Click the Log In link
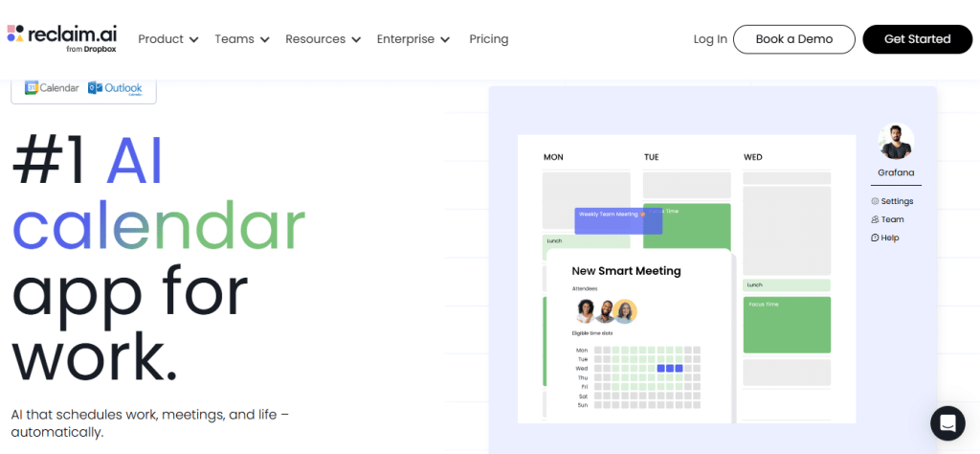 [x=710, y=38]
